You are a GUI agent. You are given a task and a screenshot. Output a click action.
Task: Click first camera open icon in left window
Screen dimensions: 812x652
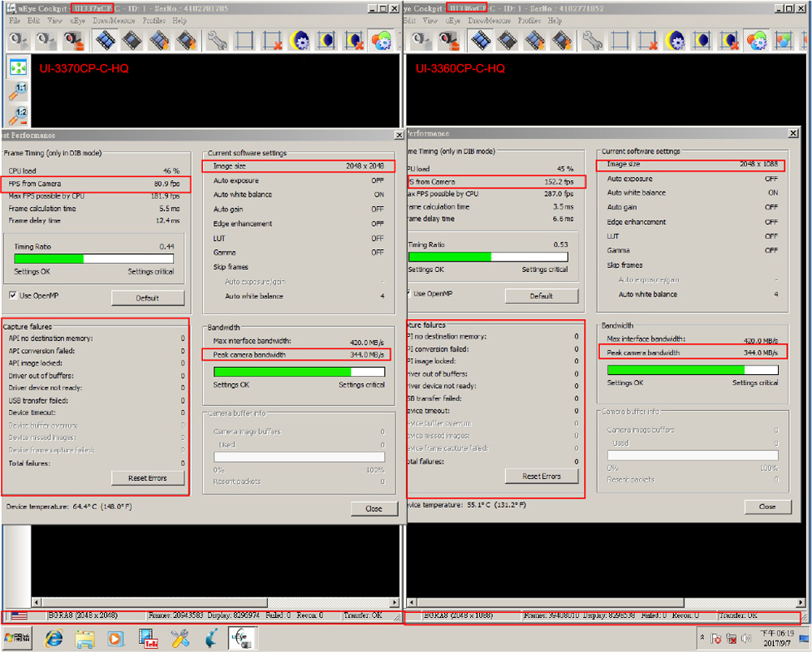[x=18, y=40]
